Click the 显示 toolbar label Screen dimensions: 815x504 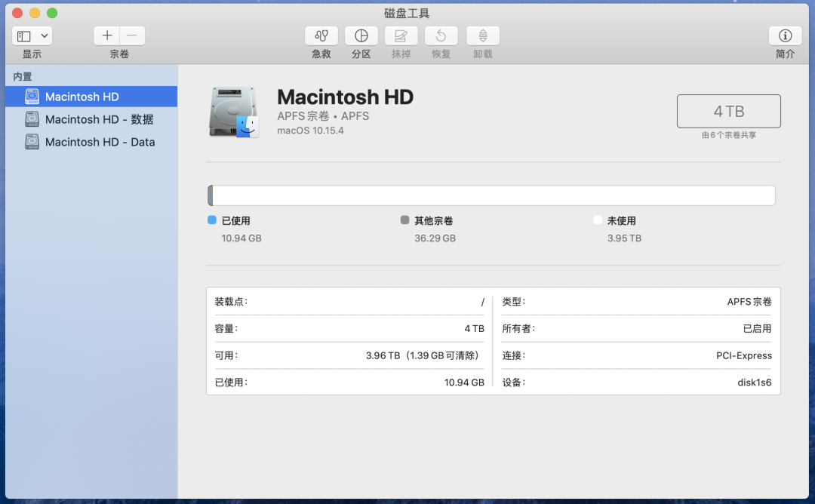click(x=32, y=54)
